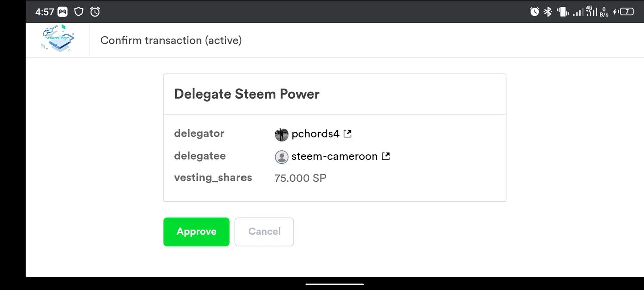The height and width of the screenshot is (290, 644).
Task: Tap the game controller status icon
Action: pos(63,11)
